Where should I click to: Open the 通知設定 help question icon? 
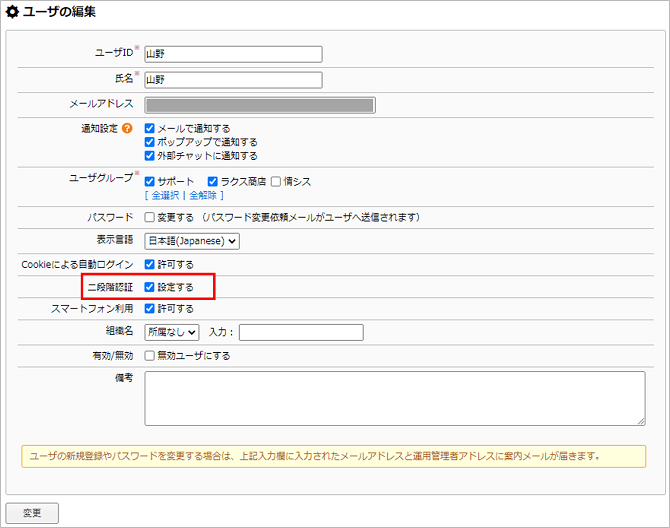pos(127,128)
